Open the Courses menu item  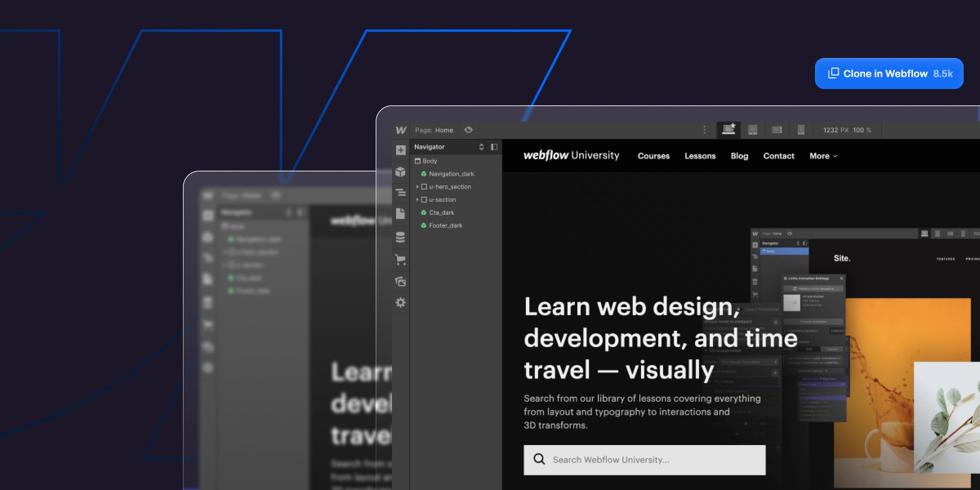coord(653,156)
